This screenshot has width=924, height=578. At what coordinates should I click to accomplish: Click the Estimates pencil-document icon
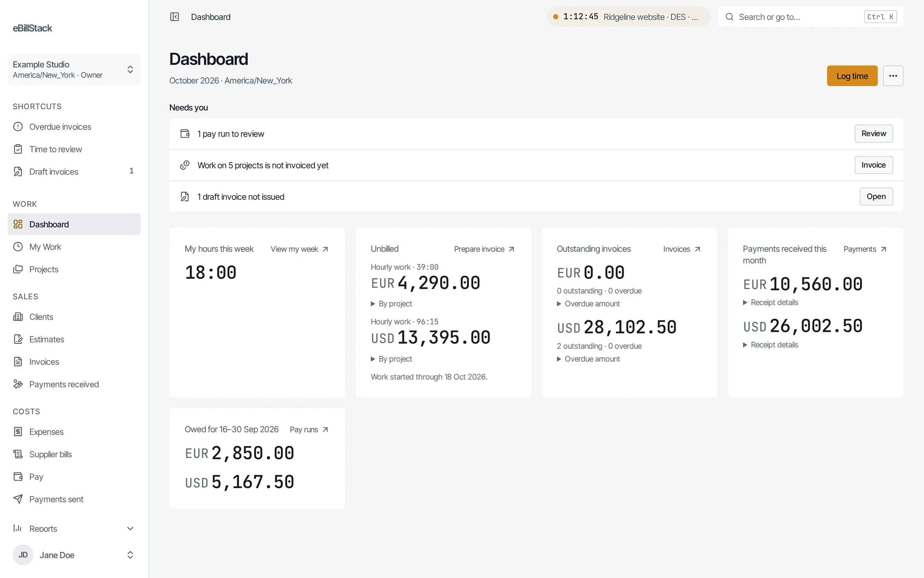(18, 339)
